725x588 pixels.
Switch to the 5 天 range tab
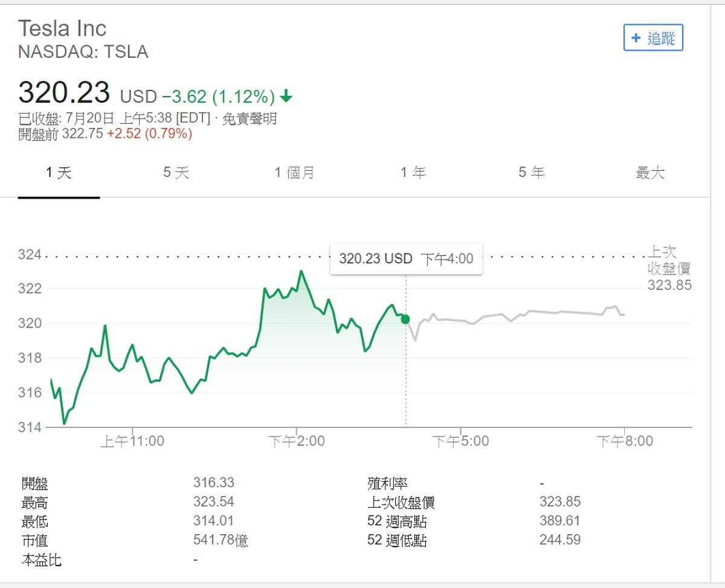click(x=176, y=173)
